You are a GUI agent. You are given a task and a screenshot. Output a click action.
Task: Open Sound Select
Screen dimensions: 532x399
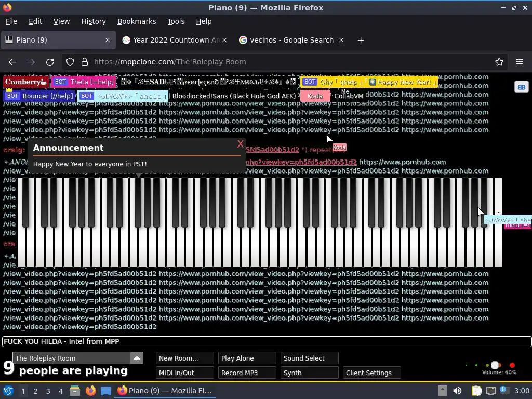point(310,358)
